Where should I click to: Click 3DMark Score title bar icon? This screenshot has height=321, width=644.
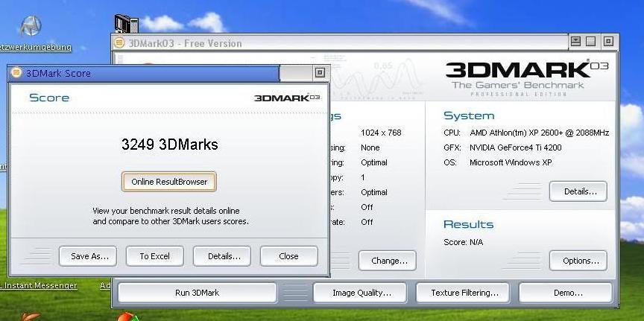point(16,73)
